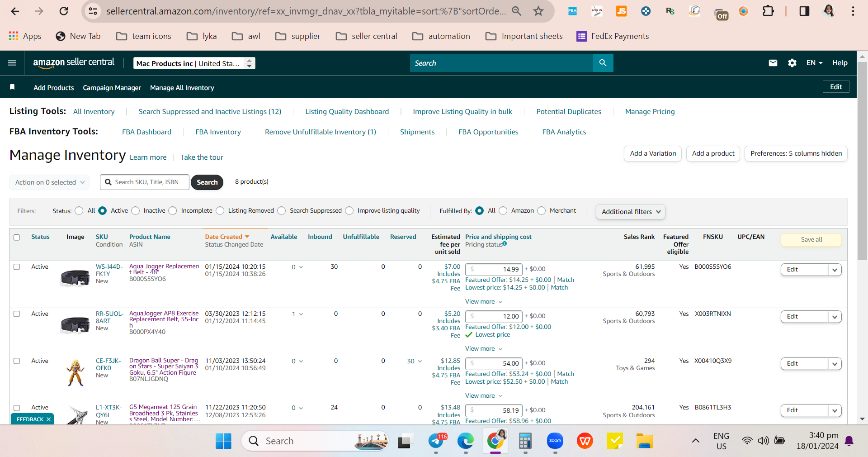Open the Listing Quality Dashboard tab
868x457 pixels.
click(x=347, y=112)
